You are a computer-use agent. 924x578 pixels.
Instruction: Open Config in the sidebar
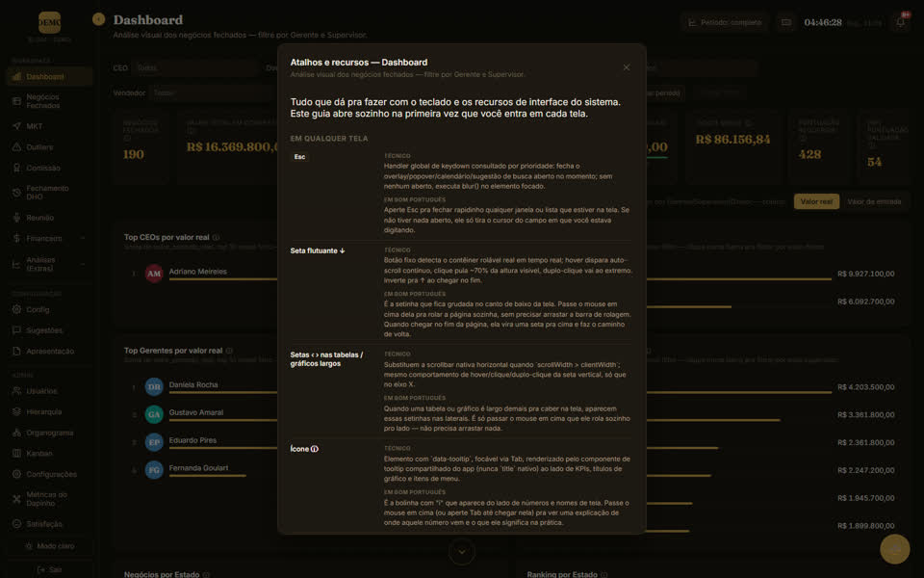coord(49,309)
